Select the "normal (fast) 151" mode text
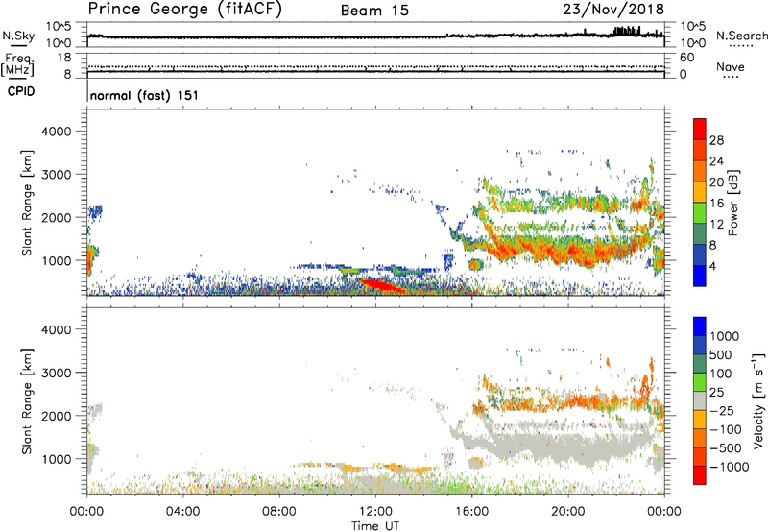 tap(145, 95)
